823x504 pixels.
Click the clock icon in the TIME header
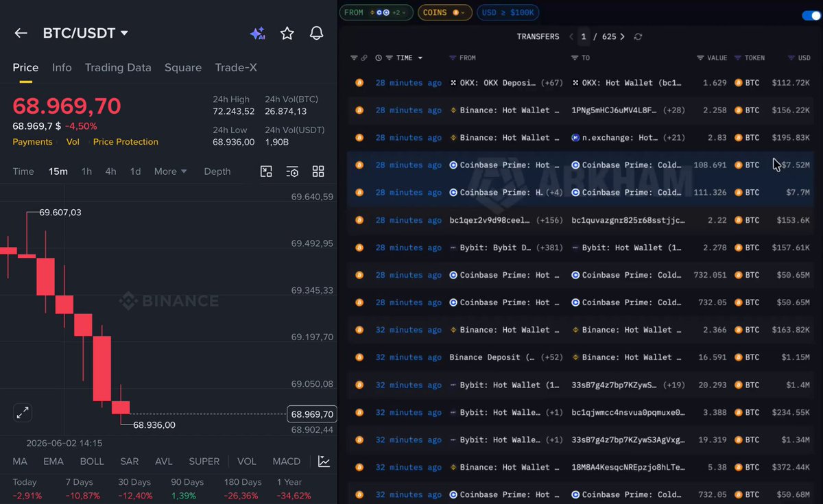point(379,58)
